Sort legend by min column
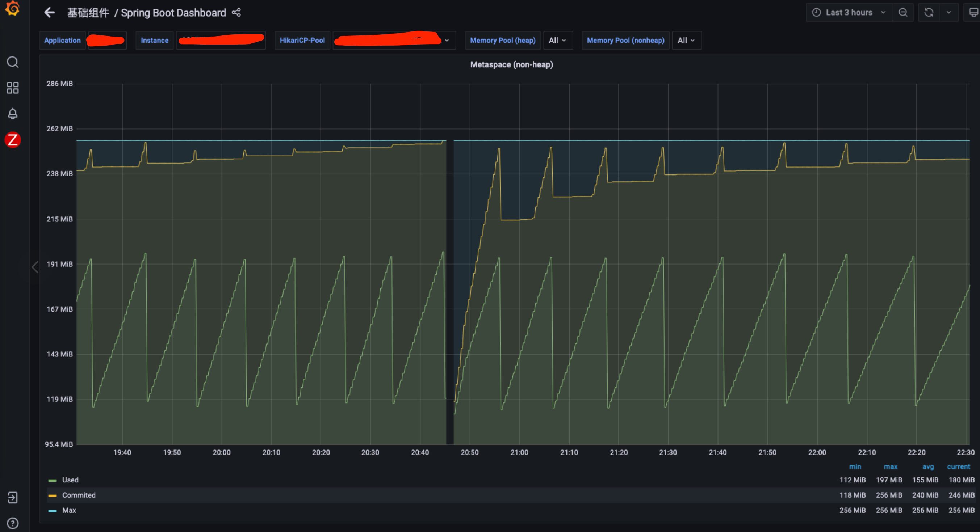The width and height of the screenshot is (980, 532). pos(855,466)
